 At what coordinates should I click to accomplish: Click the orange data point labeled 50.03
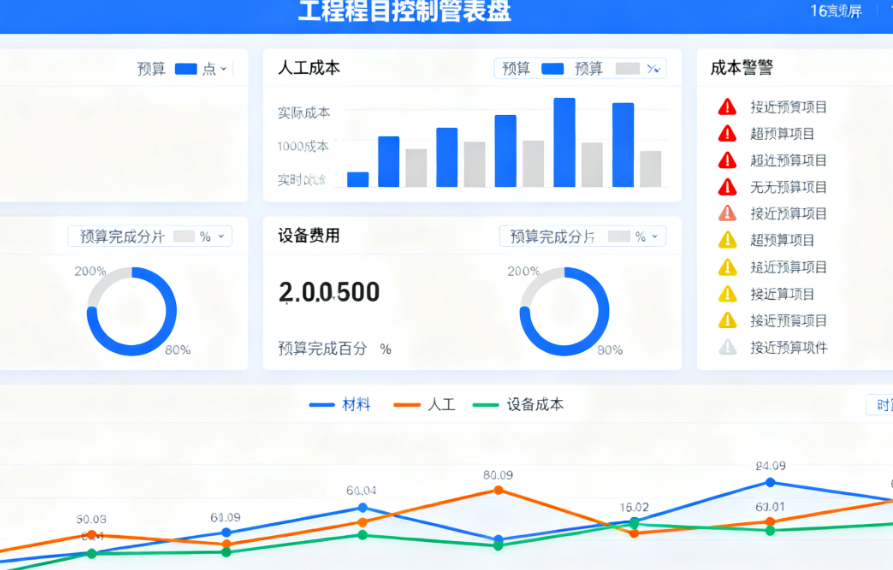tap(92, 534)
